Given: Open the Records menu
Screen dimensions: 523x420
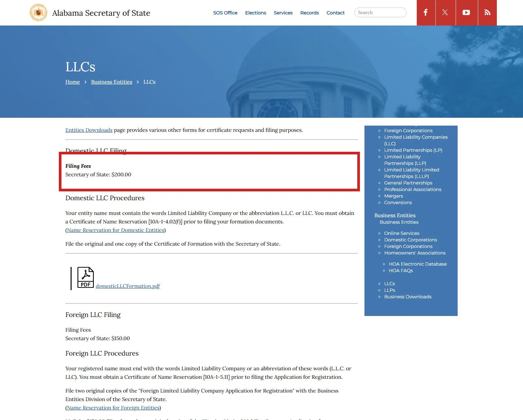Looking at the screenshot, I should tap(310, 13).
